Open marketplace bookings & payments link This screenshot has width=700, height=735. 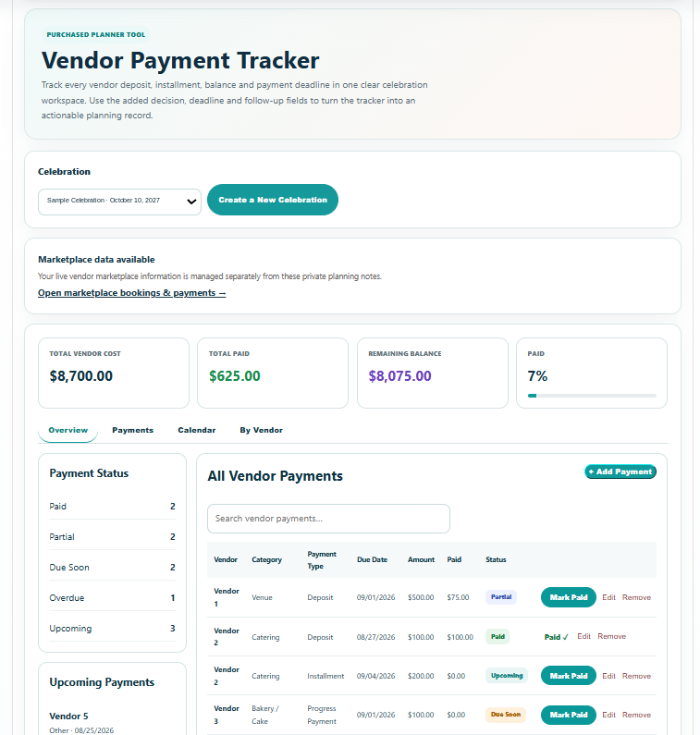[131, 293]
